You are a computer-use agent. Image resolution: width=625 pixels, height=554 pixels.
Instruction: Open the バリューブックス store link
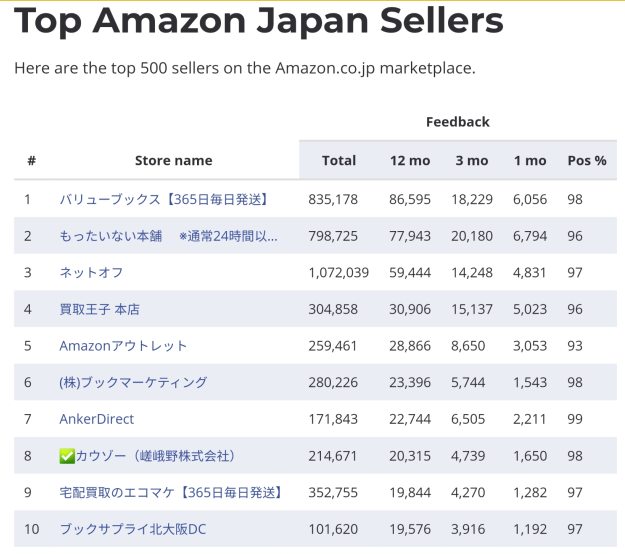click(x=164, y=199)
